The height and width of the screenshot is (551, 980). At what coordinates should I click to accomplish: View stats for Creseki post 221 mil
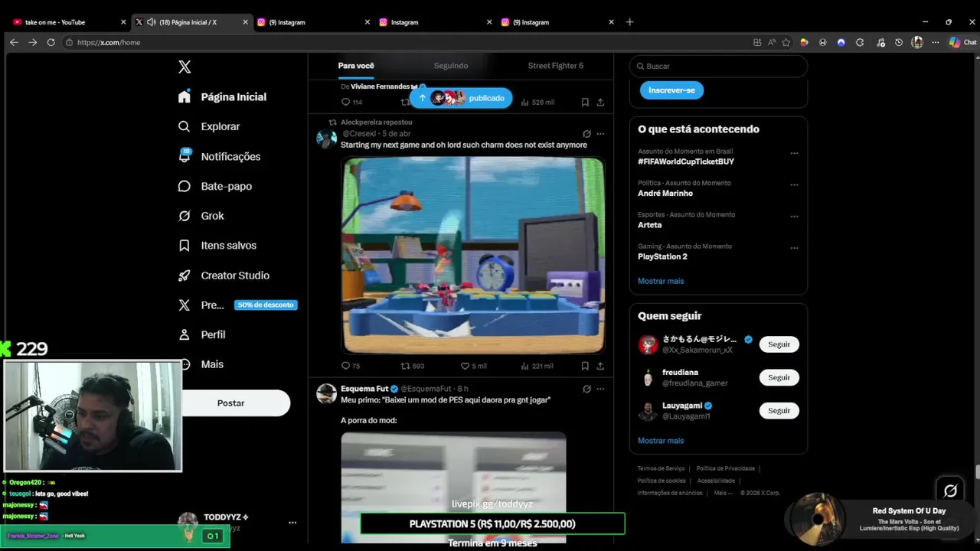point(537,366)
